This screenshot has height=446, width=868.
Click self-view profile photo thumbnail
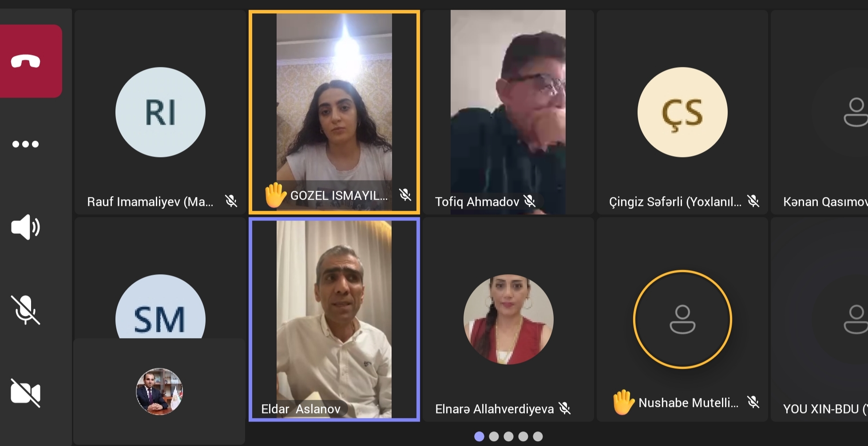[159, 391]
